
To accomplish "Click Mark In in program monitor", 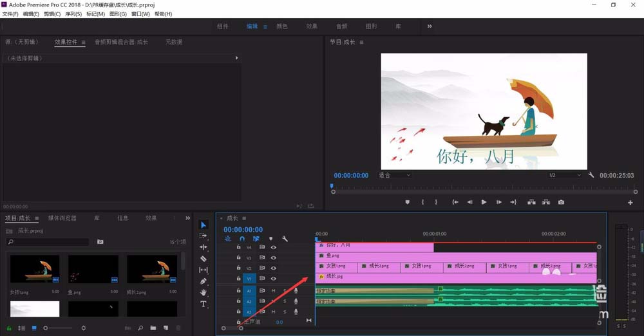I will tap(422, 202).
